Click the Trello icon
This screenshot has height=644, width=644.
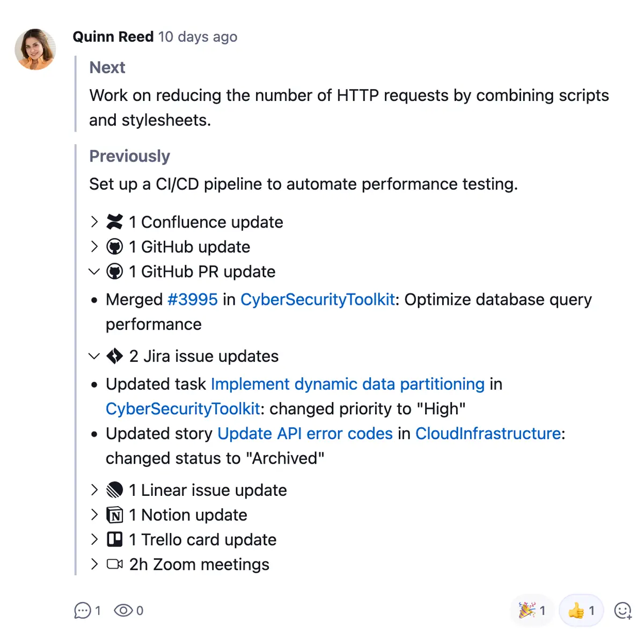coord(114,539)
